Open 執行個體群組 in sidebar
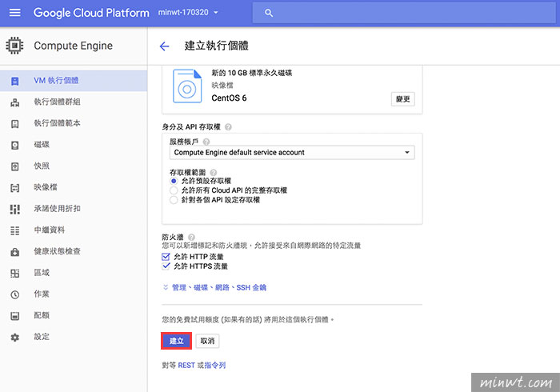This screenshot has height=392, width=560. tap(74, 102)
